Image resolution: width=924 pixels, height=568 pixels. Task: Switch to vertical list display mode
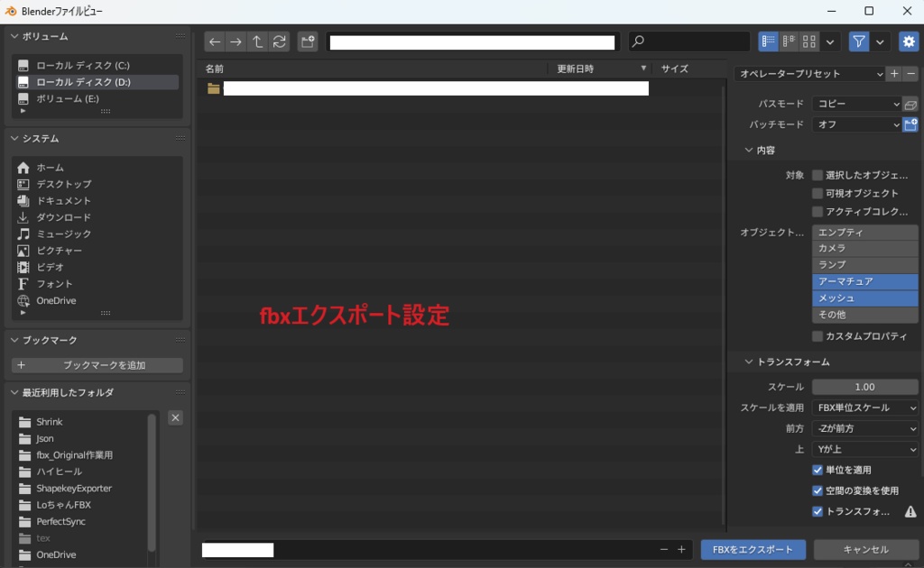pos(768,40)
